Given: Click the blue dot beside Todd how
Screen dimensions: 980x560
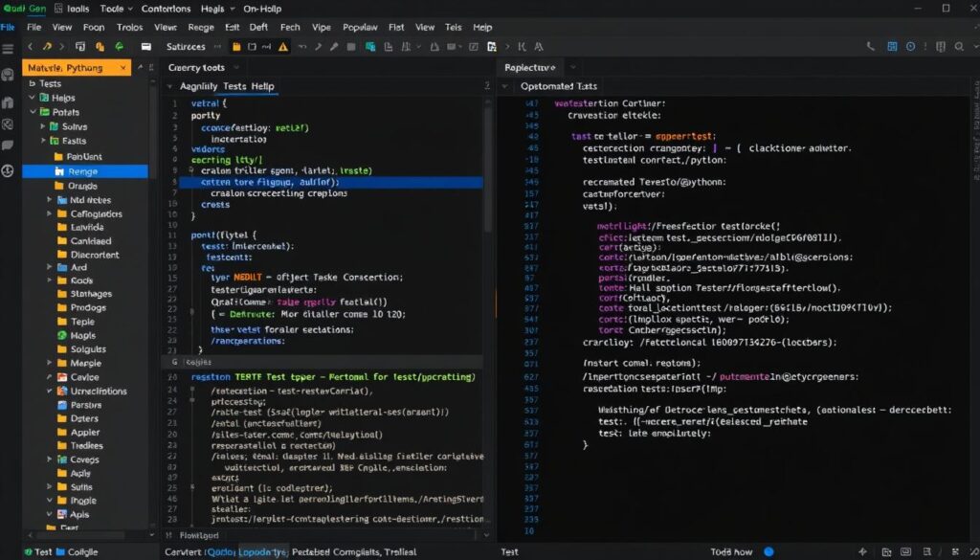Looking at the screenshot, I should [x=768, y=552].
